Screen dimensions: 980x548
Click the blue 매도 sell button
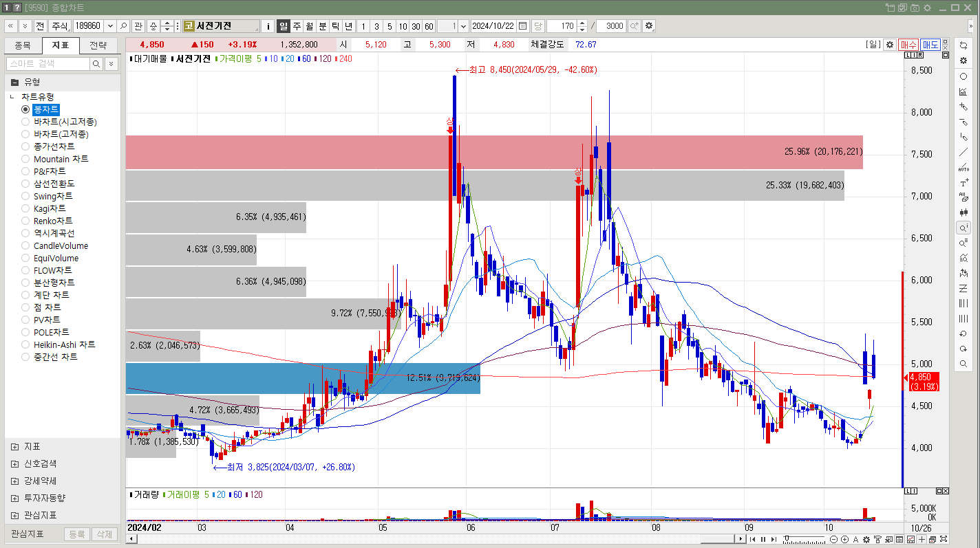click(x=930, y=45)
